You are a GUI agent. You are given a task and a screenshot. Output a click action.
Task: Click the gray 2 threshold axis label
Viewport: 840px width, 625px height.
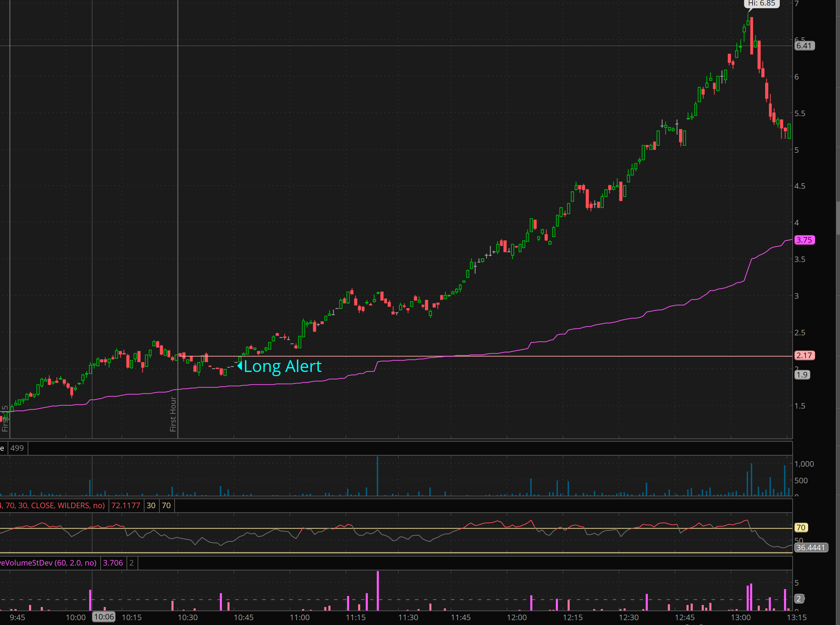799,598
